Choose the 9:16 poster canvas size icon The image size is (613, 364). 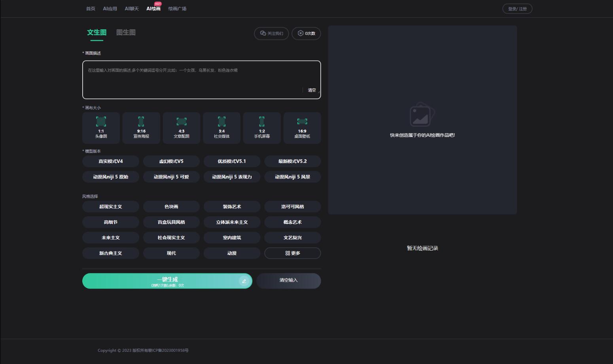(x=141, y=121)
